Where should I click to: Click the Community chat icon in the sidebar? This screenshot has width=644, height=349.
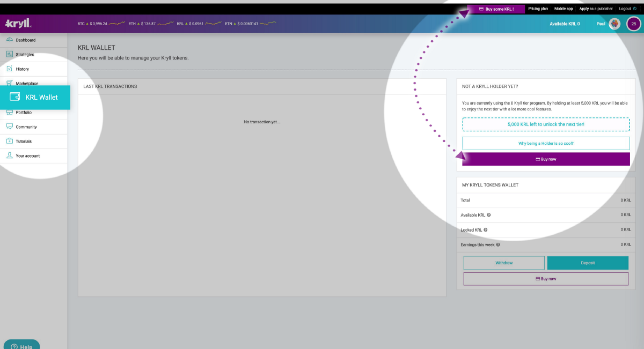(10, 127)
